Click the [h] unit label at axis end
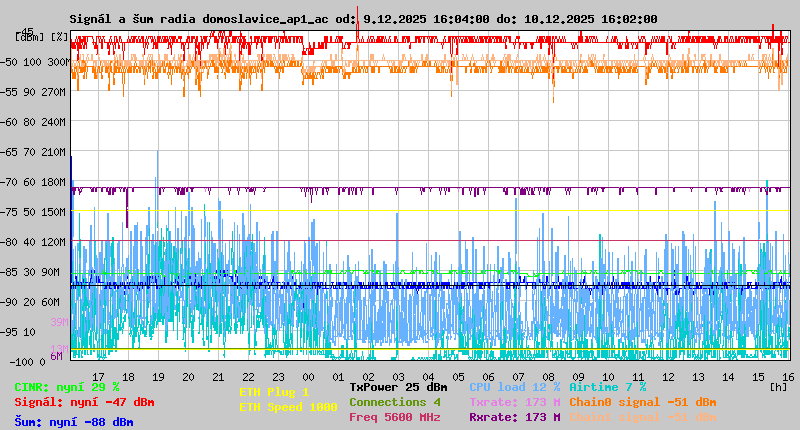 tap(779, 386)
